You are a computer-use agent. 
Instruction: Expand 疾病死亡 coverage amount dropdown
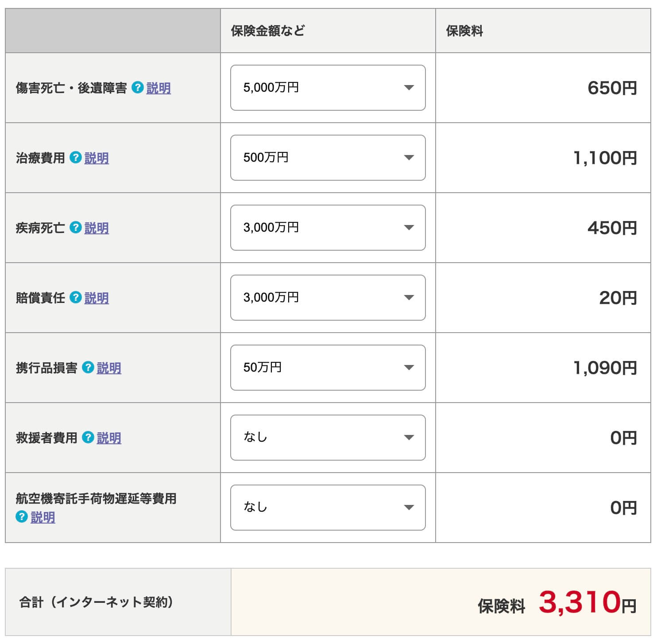coord(328,228)
